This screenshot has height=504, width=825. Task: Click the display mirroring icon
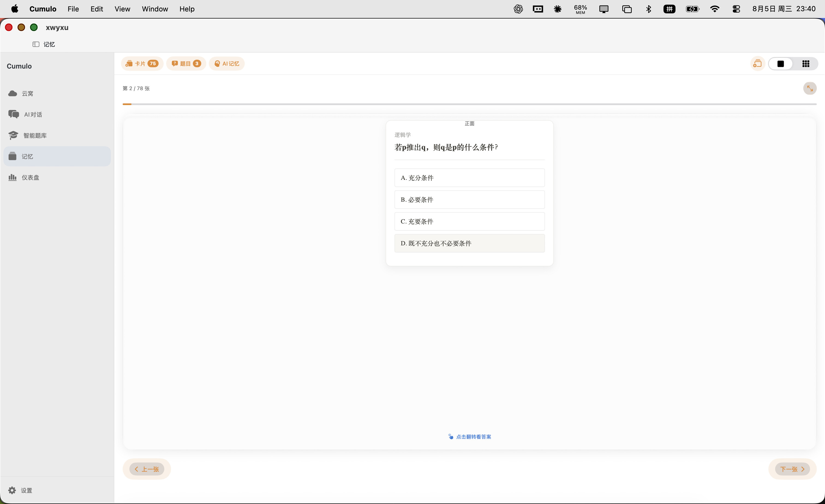click(x=604, y=9)
